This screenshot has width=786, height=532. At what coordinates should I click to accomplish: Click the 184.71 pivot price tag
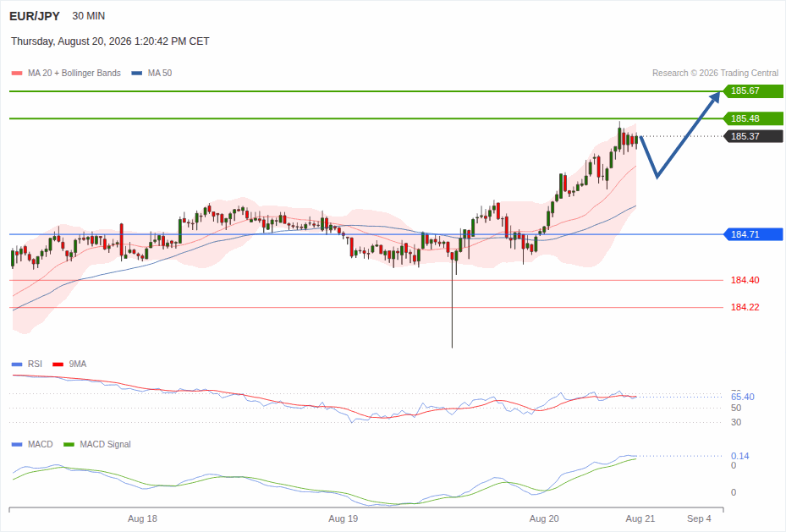(753, 234)
